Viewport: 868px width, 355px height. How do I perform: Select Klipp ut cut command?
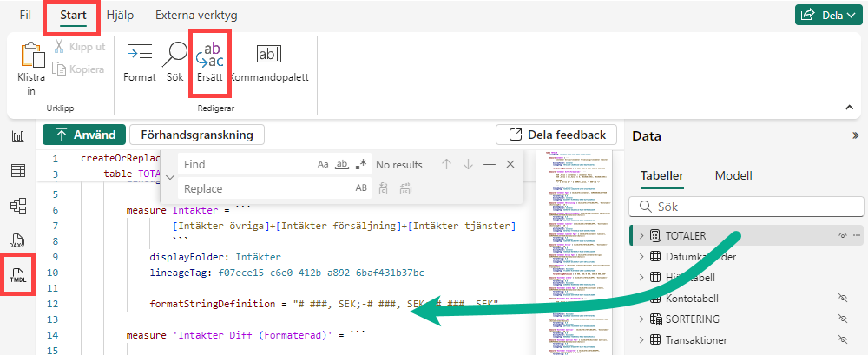pos(79,47)
